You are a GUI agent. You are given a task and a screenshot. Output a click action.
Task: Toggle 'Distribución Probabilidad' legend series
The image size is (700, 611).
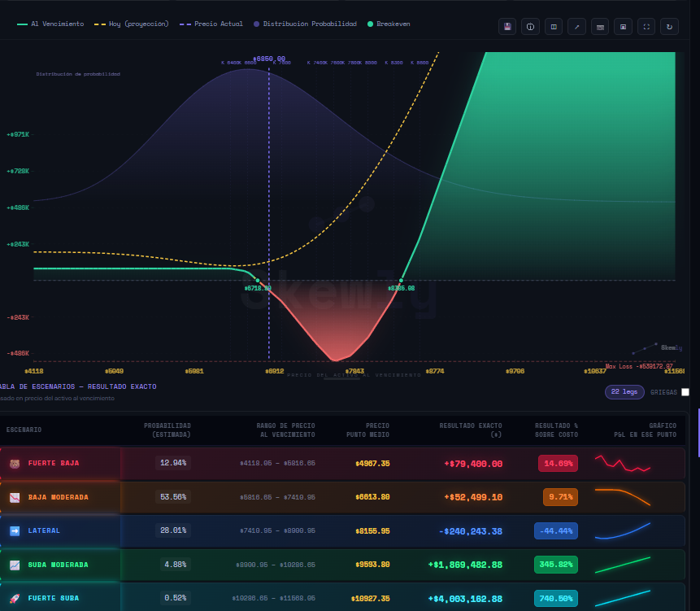306,24
